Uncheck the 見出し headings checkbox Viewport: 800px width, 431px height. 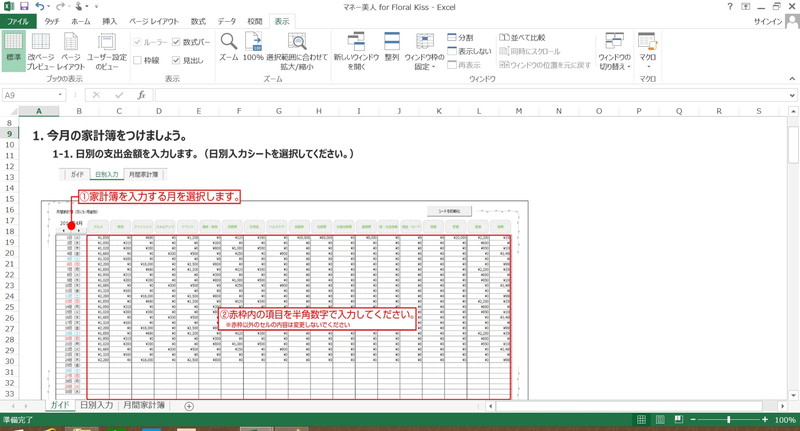coord(177,61)
